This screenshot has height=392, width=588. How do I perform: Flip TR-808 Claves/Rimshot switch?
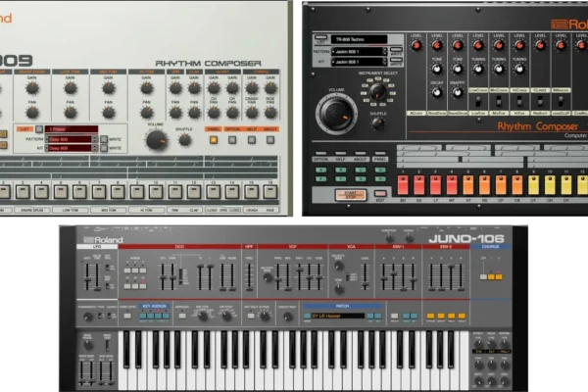pos(540,101)
